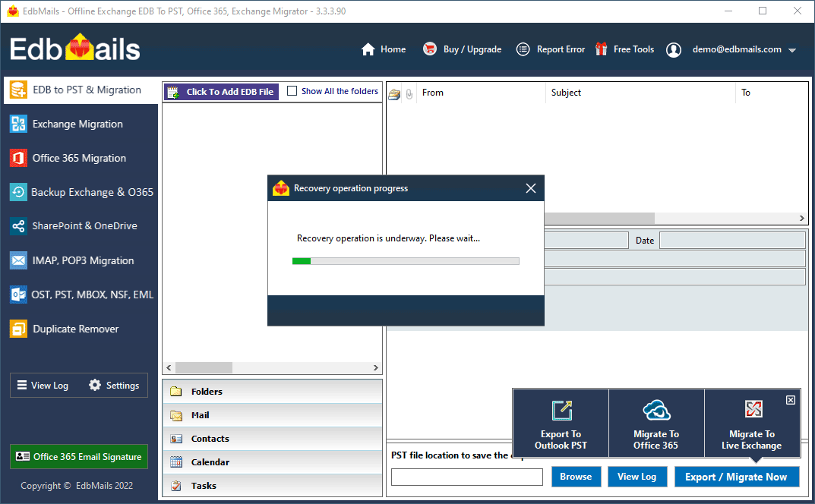Click the attachment paperclip column icon
Viewport: 815px width, 504px height.
(409, 94)
